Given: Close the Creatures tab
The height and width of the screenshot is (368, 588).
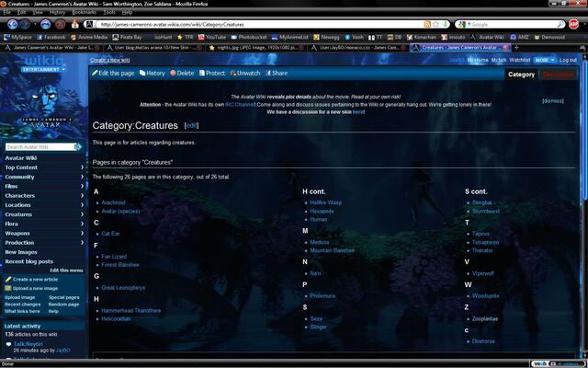Looking at the screenshot, I should point(505,48).
